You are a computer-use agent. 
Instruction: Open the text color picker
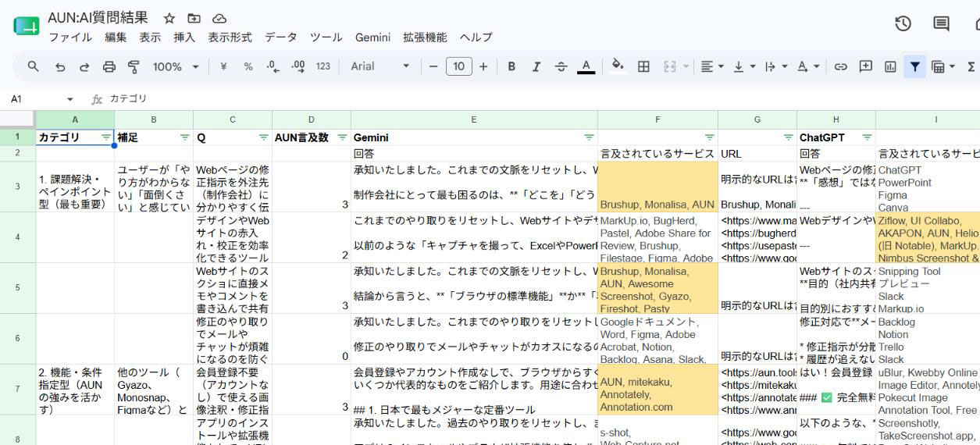point(586,66)
